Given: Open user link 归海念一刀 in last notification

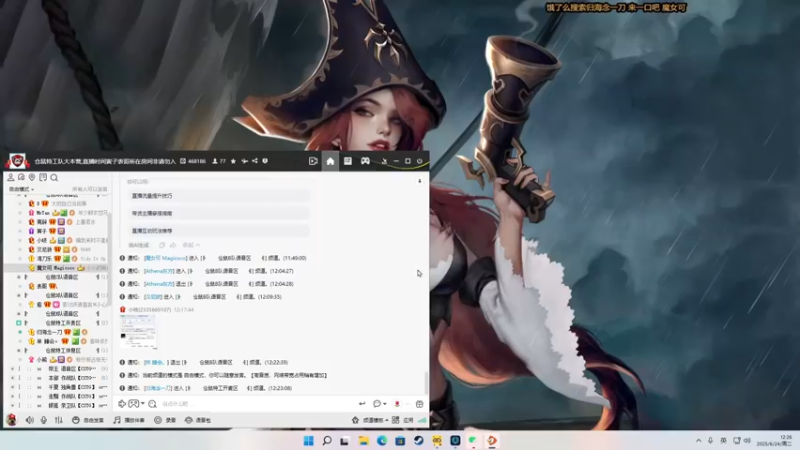Looking at the screenshot, I should (158, 388).
